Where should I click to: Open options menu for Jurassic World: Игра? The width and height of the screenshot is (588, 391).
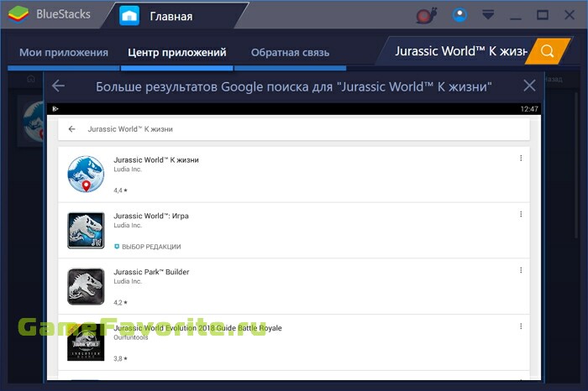(521, 214)
